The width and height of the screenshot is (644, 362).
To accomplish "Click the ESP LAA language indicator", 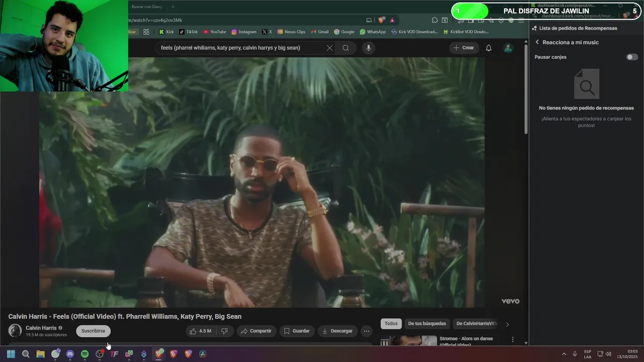I will point(588,354).
